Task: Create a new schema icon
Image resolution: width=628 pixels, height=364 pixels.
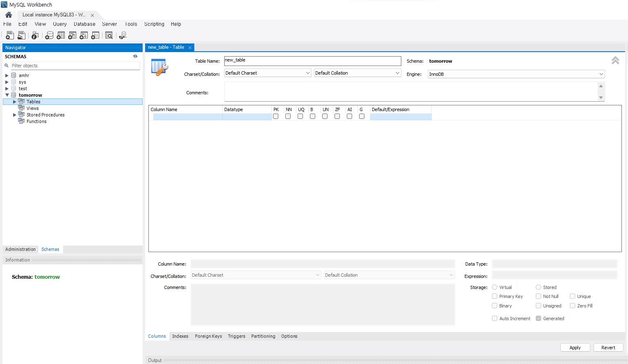Action: pyautogui.click(x=49, y=36)
